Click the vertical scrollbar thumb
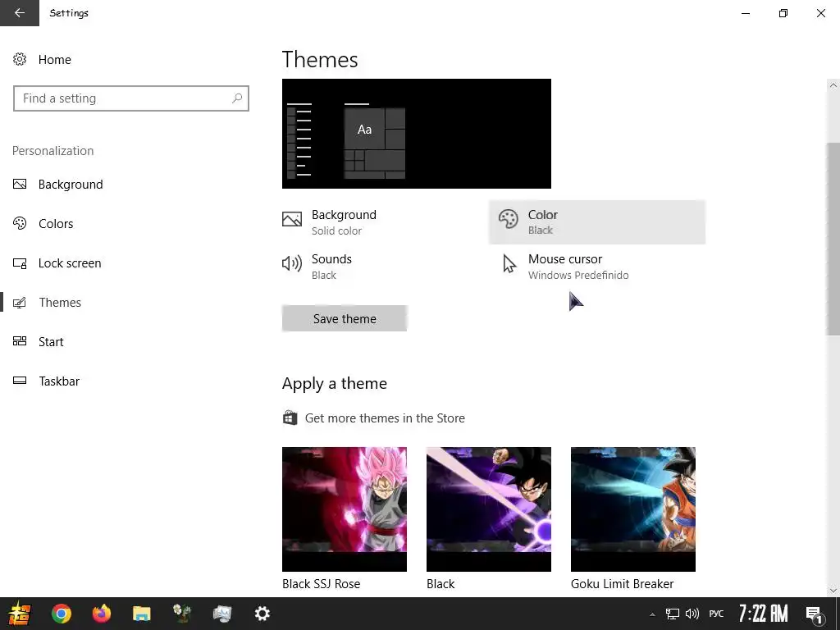840x630 pixels. coord(833,239)
